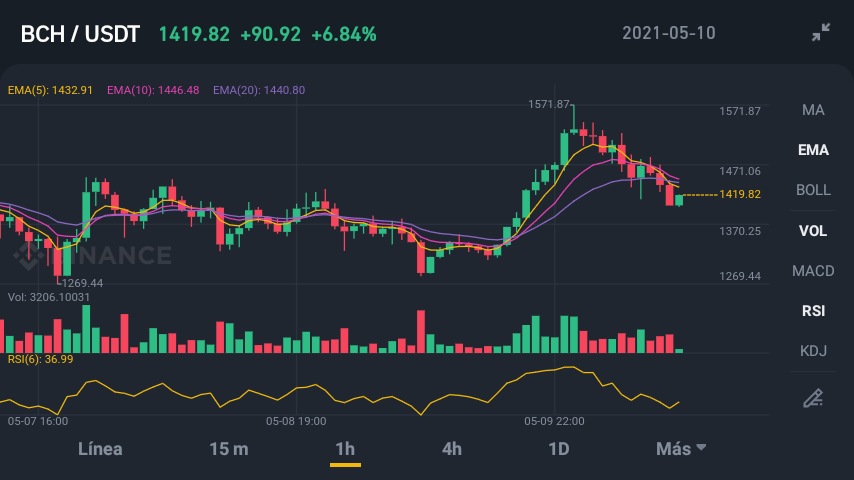Enable the MACD sub-indicator
854x480 pixels.
tap(813, 271)
